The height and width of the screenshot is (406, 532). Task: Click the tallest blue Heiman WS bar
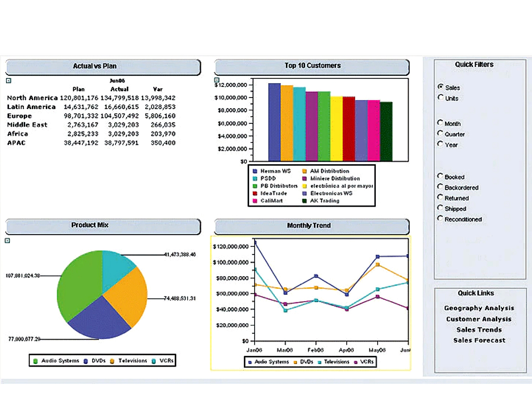[274, 122]
